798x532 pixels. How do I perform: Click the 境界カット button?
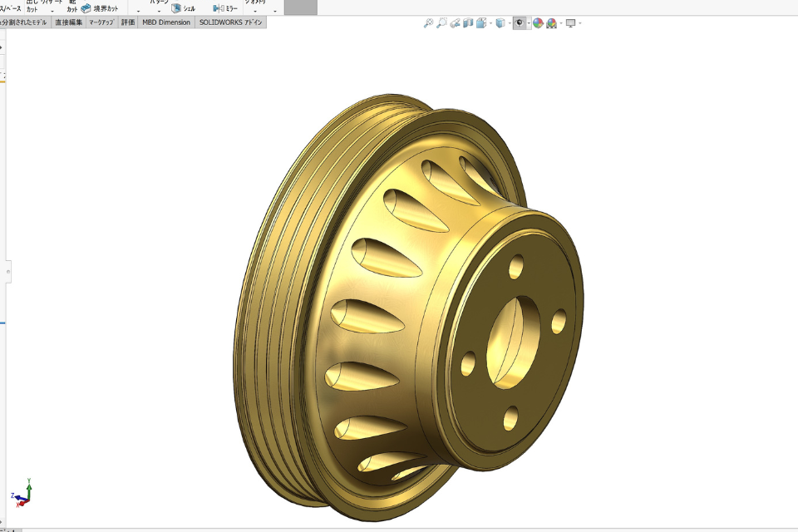tap(100, 8)
